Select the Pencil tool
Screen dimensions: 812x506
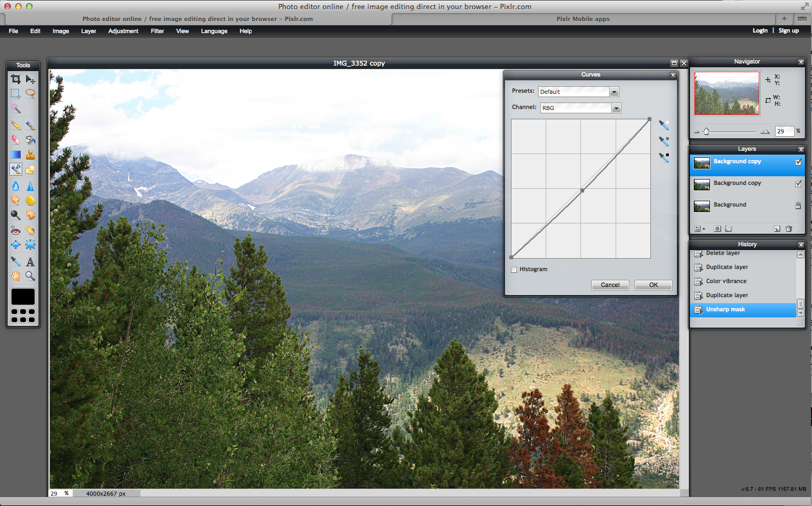(x=16, y=126)
